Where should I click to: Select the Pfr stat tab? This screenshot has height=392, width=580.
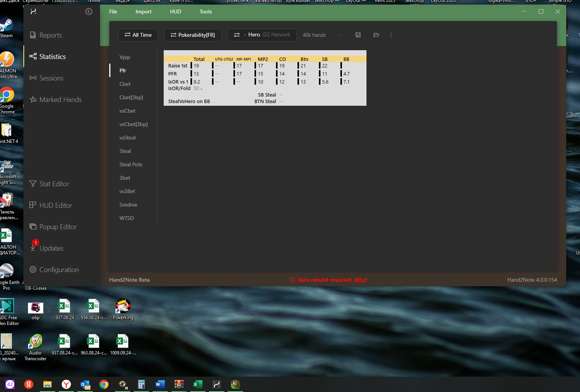123,71
